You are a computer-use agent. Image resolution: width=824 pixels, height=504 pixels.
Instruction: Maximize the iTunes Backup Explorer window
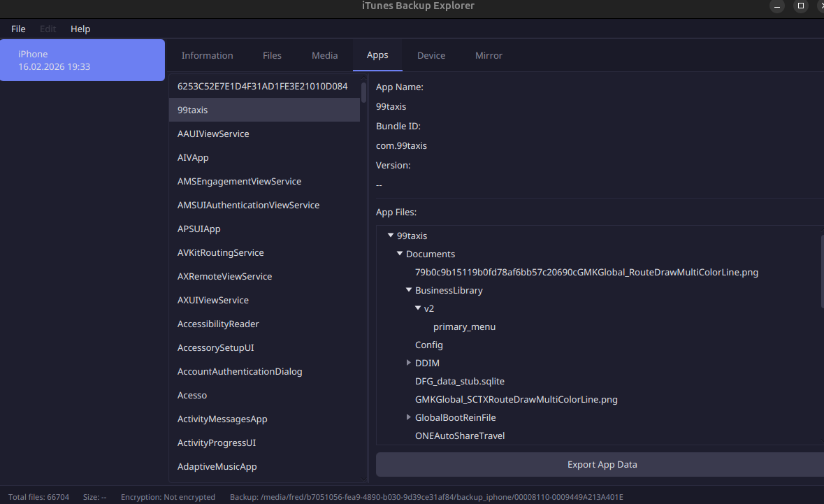click(800, 6)
